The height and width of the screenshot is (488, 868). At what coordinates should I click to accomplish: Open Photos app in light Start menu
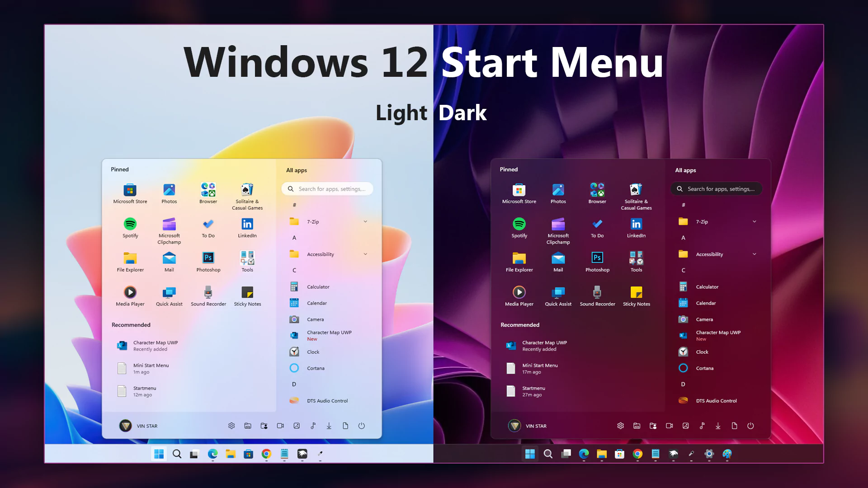[x=169, y=194]
